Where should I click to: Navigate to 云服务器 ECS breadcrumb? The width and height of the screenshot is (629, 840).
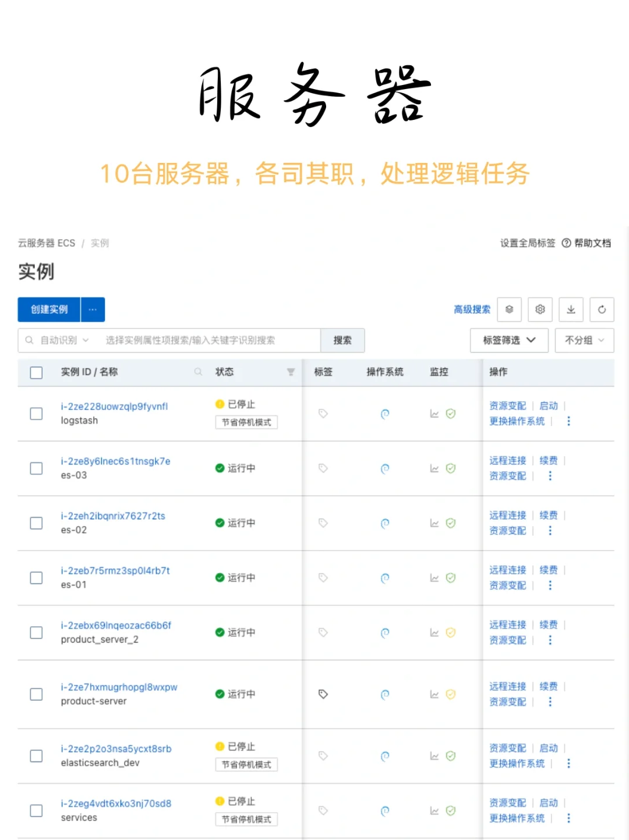[x=47, y=243]
